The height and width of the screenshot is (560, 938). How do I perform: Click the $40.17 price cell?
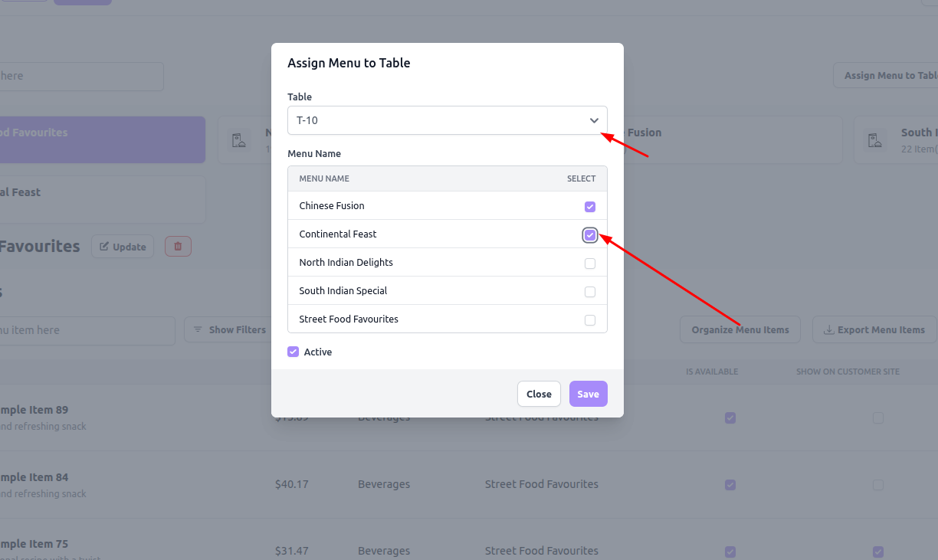292,484
